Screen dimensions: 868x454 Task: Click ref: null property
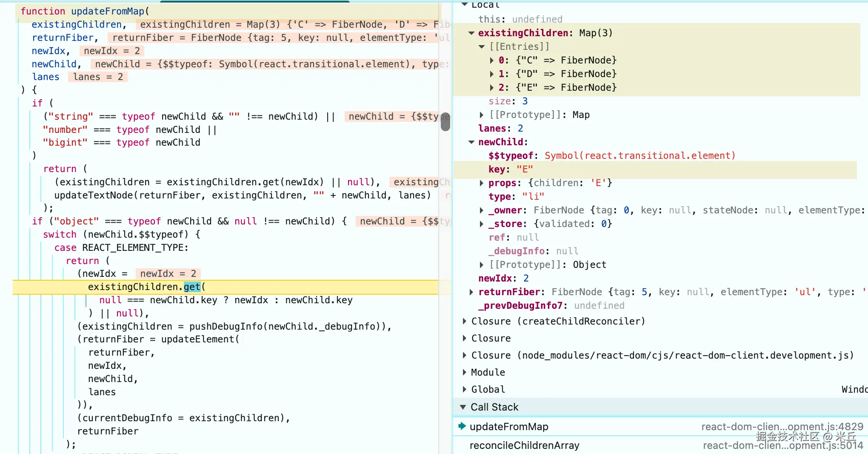514,238
